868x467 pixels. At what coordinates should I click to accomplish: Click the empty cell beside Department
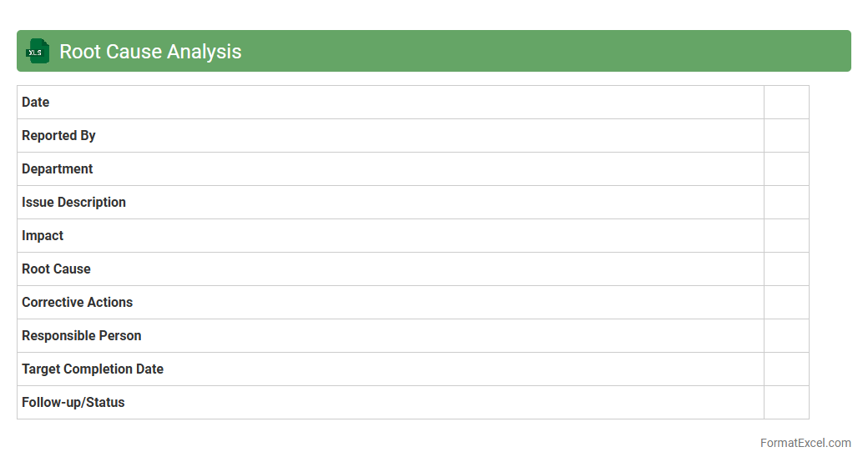click(x=786, y=169)
